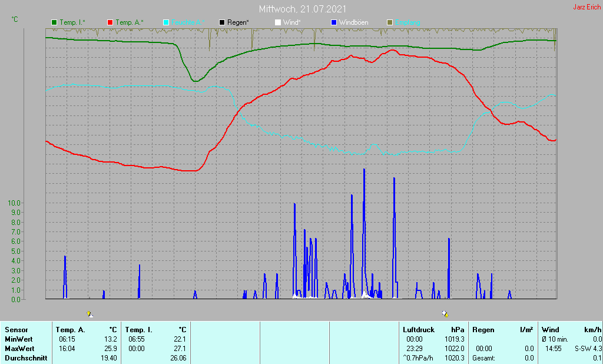Click the 'Sensor' row header

click(x=16, y=330)
